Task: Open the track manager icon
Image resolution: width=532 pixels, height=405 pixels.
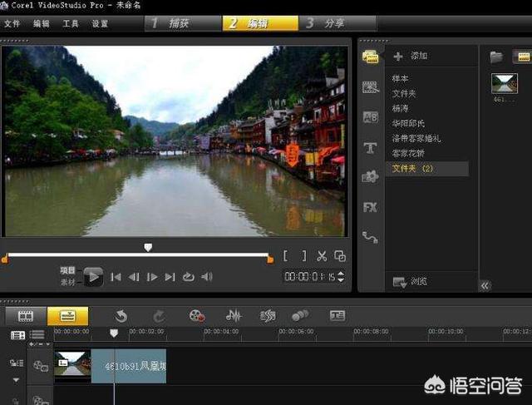Action: [17, 335]
